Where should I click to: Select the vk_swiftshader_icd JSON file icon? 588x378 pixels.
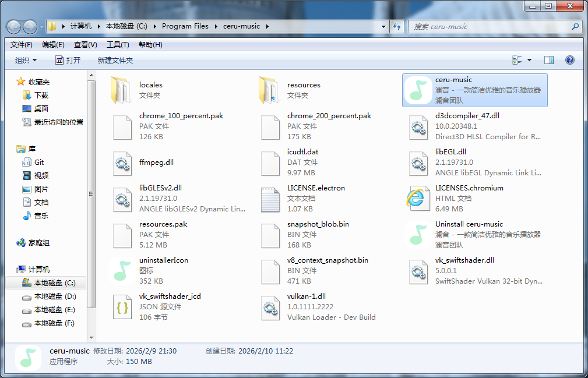point(122,307)
